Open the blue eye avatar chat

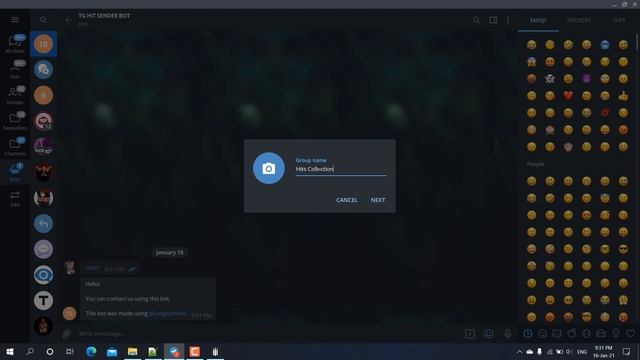pyautogui.click(x=43, y=275)
